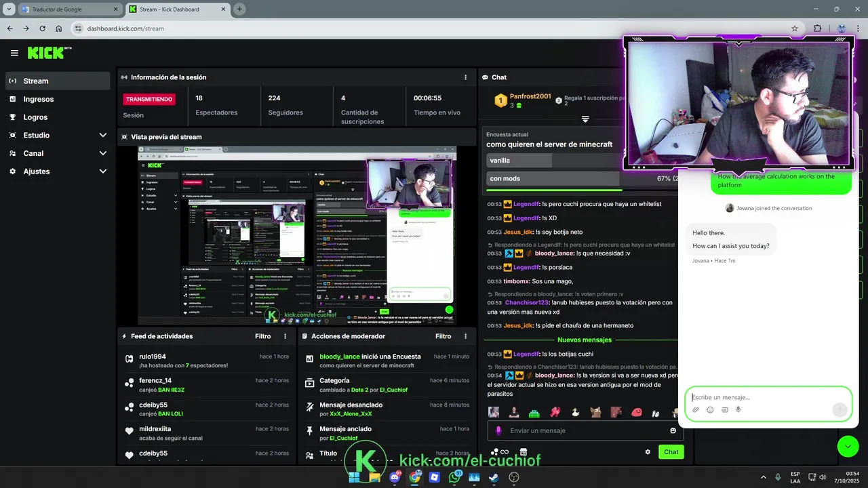Screen dimensions: 868x488
Task: Click the BAN LOLI reward text
Action: (x=170, y=413)
